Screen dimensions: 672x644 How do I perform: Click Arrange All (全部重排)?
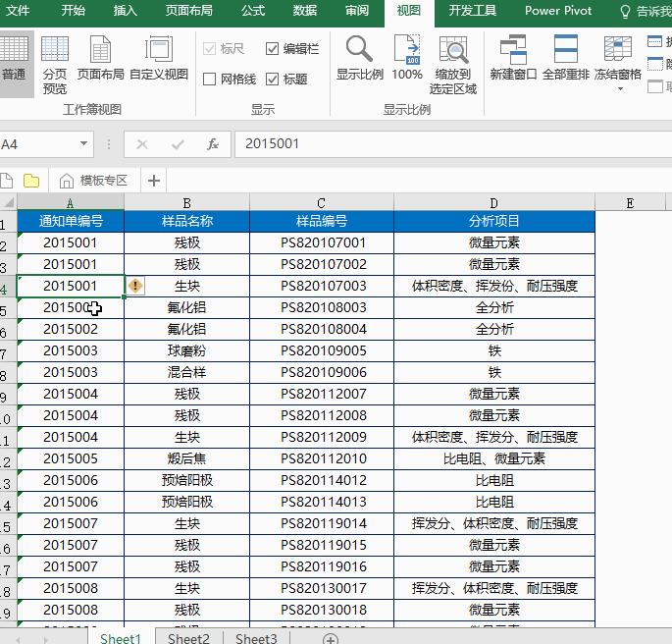[566, 58]
